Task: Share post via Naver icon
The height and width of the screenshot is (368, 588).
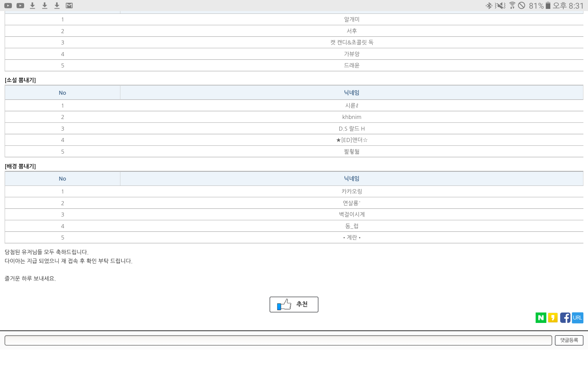Action: 541,318
